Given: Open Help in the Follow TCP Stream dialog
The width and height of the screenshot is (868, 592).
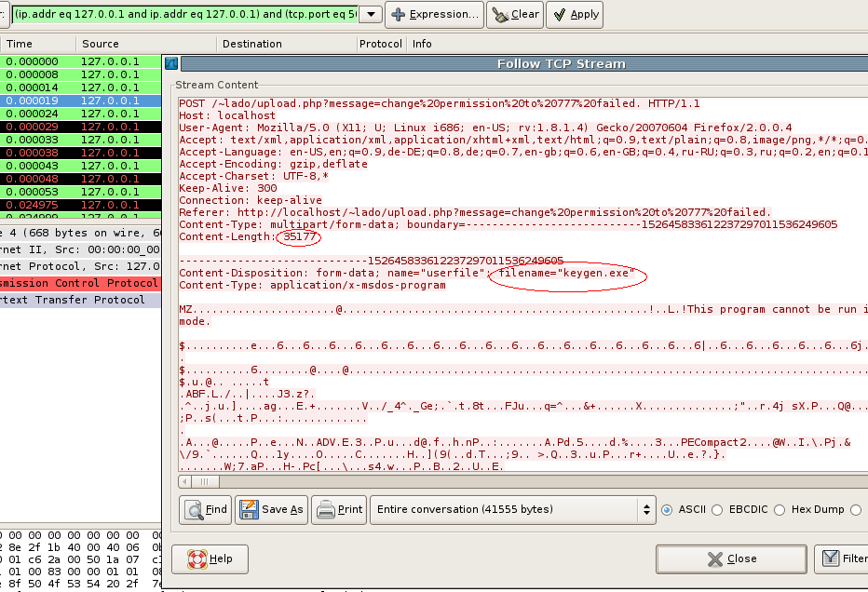Looking at the screenshot, I should click(210, 559).
